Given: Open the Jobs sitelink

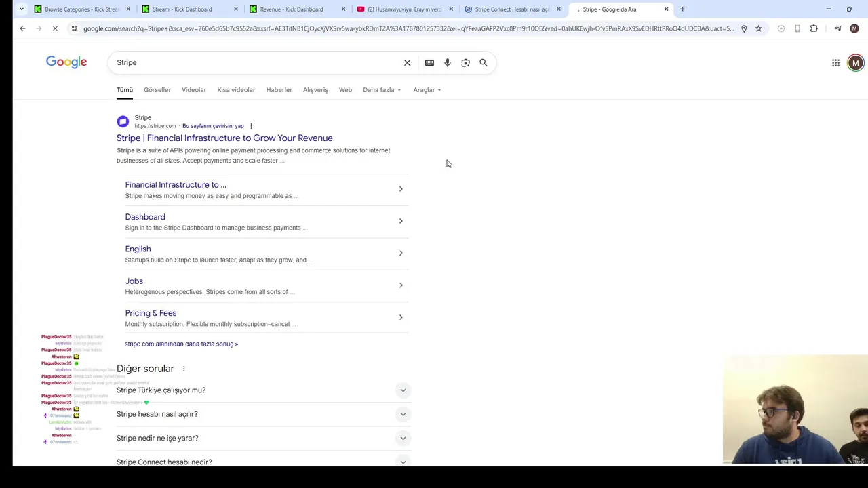Looking at the screenshot, I should click(134, 281).
